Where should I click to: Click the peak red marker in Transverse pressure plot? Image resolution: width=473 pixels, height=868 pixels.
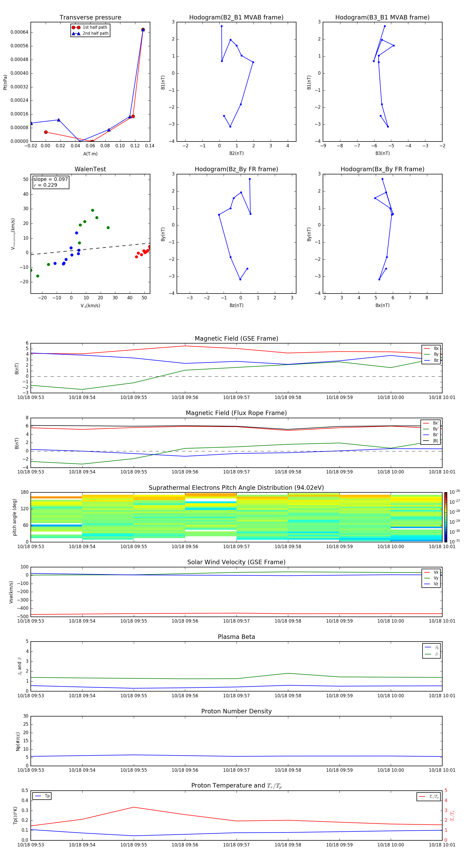(x=143, y=30)
